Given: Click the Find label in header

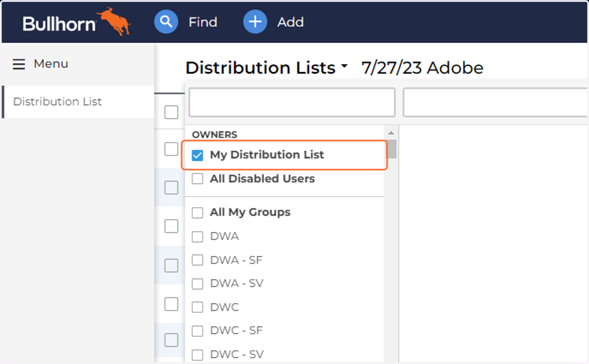Looking at the screenshot, I should point(203,22).
